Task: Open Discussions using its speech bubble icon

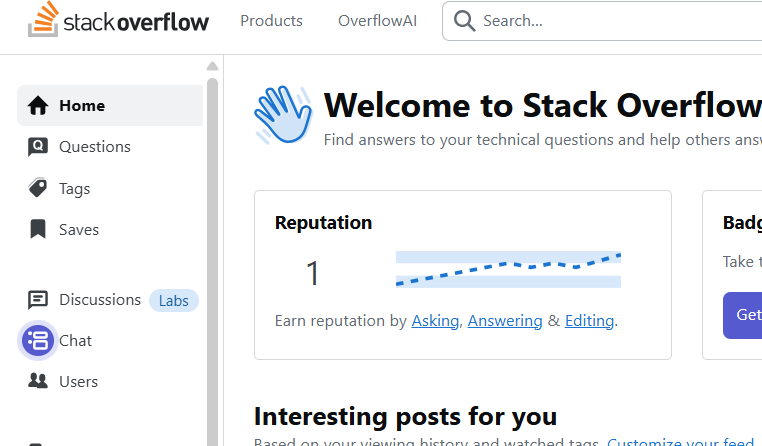Action: 38,299
